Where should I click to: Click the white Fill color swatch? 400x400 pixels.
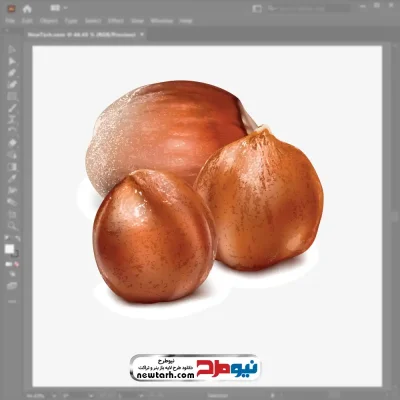point(10,249)
